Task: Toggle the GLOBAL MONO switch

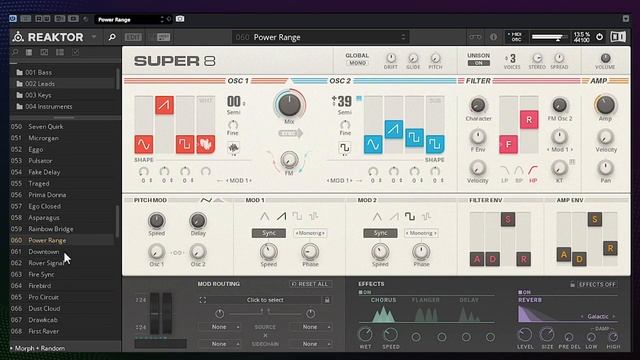Action: coord(357,63)
